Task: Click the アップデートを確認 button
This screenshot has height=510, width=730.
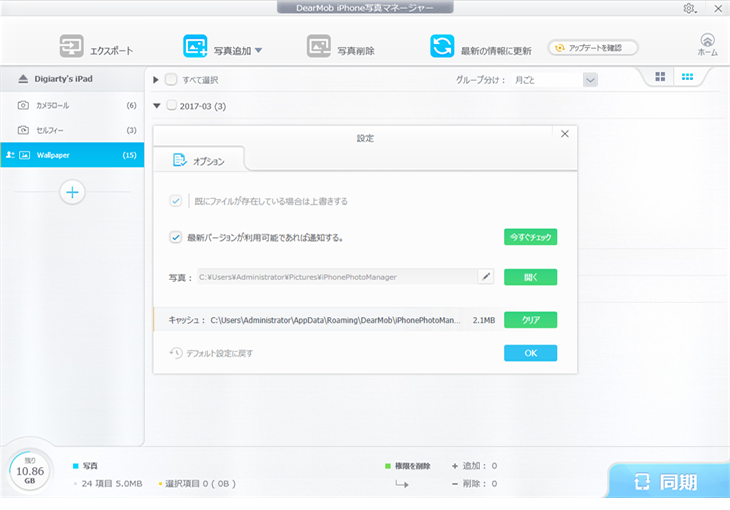Action: click(593, 48)
